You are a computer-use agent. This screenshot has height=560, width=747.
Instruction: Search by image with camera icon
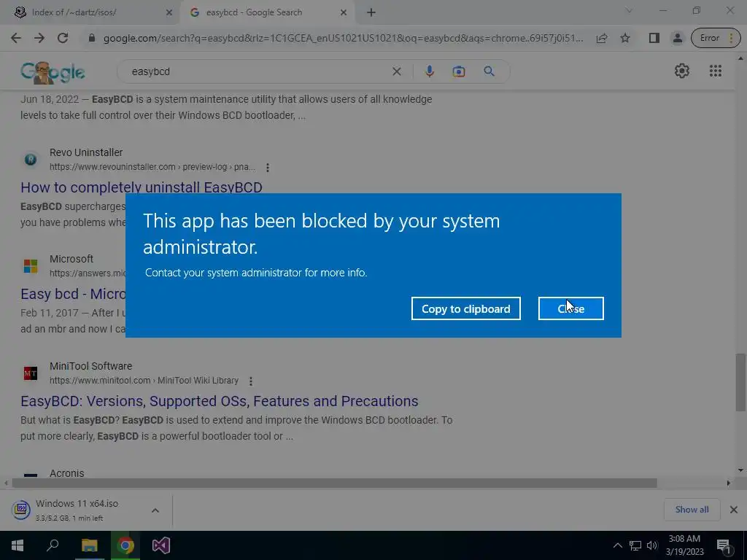(459, 71)
